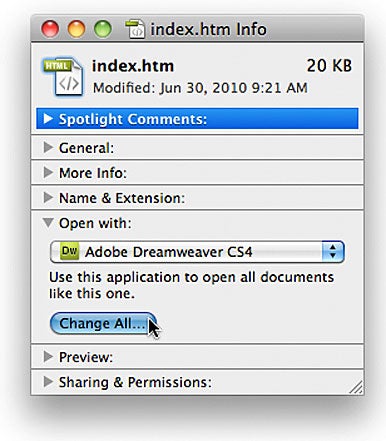The height and width of the screenshot is (441, 386).
Task: Expand the General section triangle
Action: point(48,147)
